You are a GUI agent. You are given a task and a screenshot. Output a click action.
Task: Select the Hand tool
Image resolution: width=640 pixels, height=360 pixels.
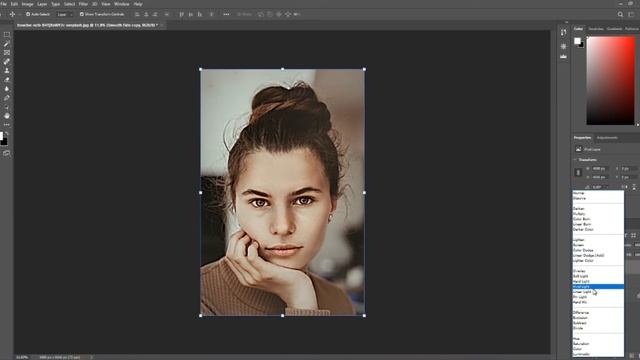pyautogui.click(x=7, y=116)
